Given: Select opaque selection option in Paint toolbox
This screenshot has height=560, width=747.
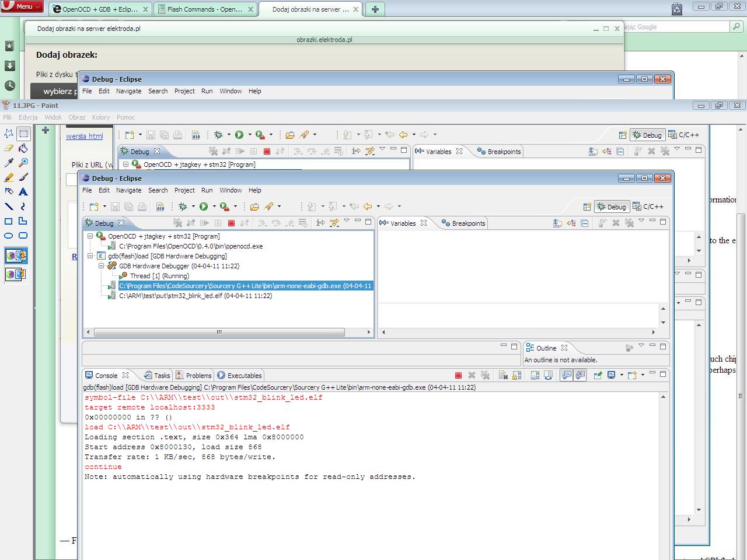Looking at the screenshot, I should [16, 256].
